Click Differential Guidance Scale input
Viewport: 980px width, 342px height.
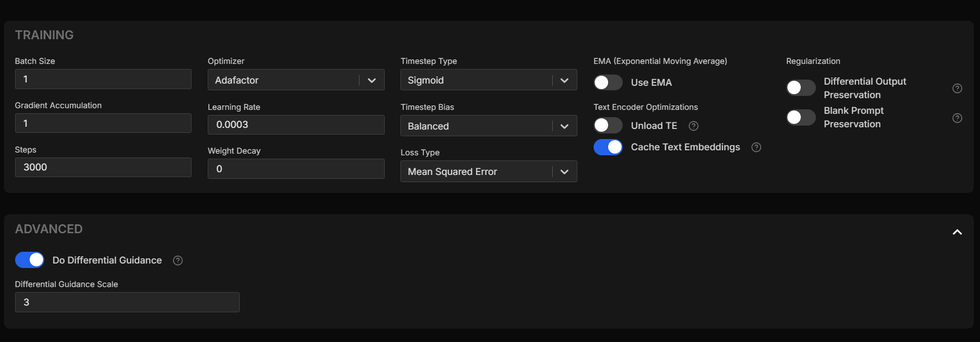[x=127, y=302]
